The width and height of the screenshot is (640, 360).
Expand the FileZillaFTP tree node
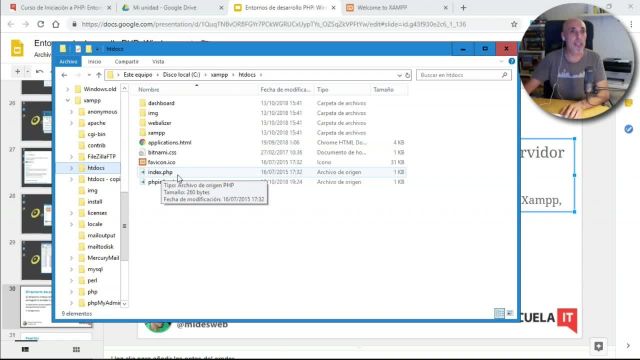pyautogui.click(x=72, y=157)
